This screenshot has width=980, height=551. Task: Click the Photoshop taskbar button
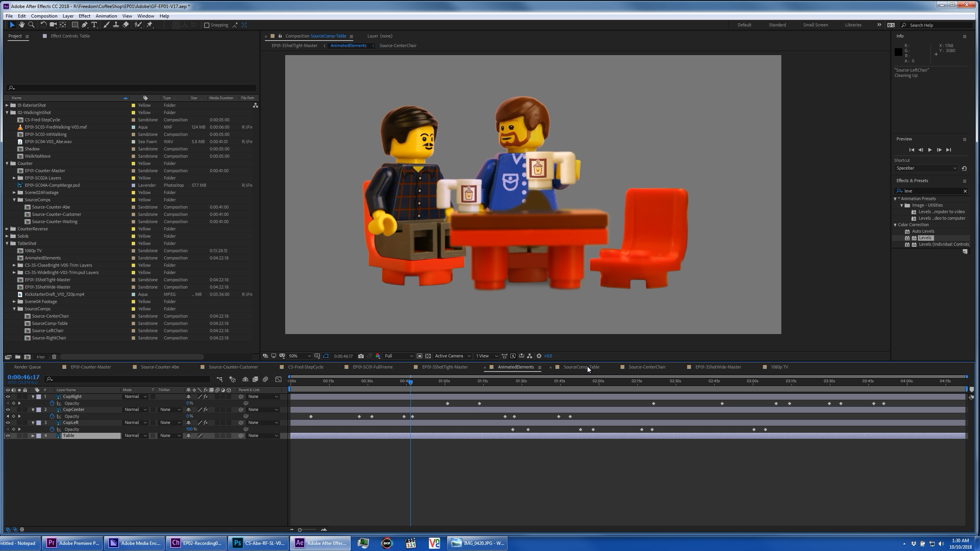(x=259, y=543)
